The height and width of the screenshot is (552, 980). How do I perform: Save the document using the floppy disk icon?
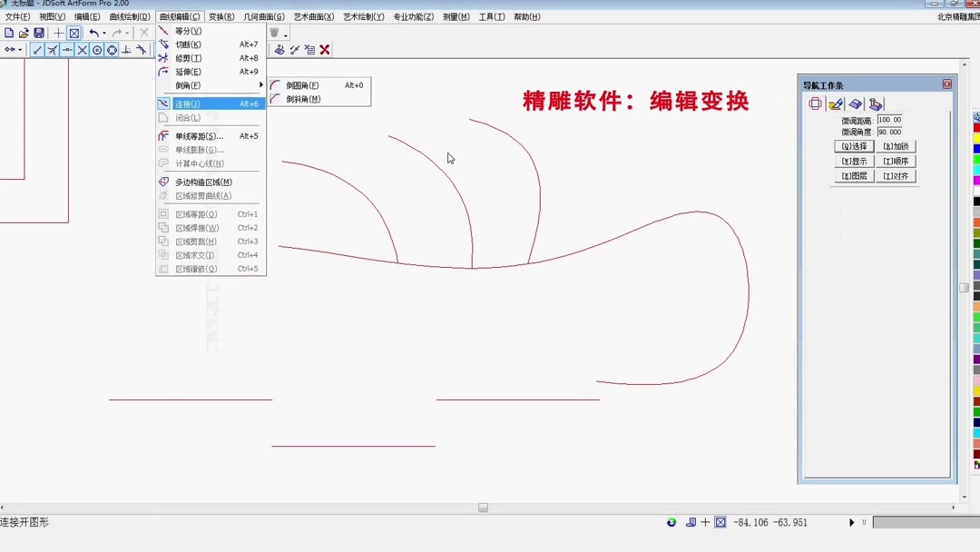pyautogui.click(x=40, y=33)
